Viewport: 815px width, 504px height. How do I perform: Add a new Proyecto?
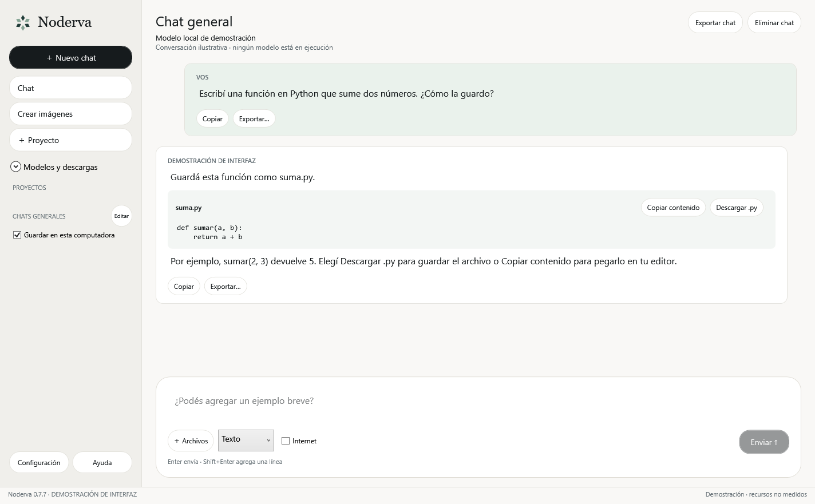click(x=70, y=140)
